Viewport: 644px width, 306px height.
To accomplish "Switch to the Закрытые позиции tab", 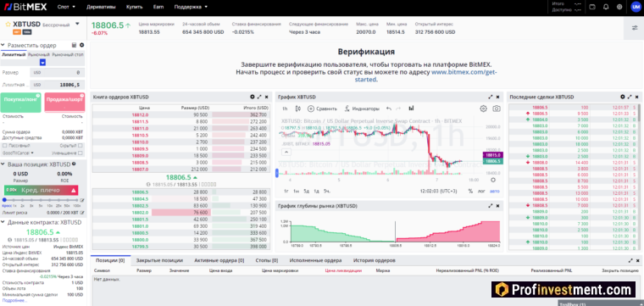I will pos(160,260).
